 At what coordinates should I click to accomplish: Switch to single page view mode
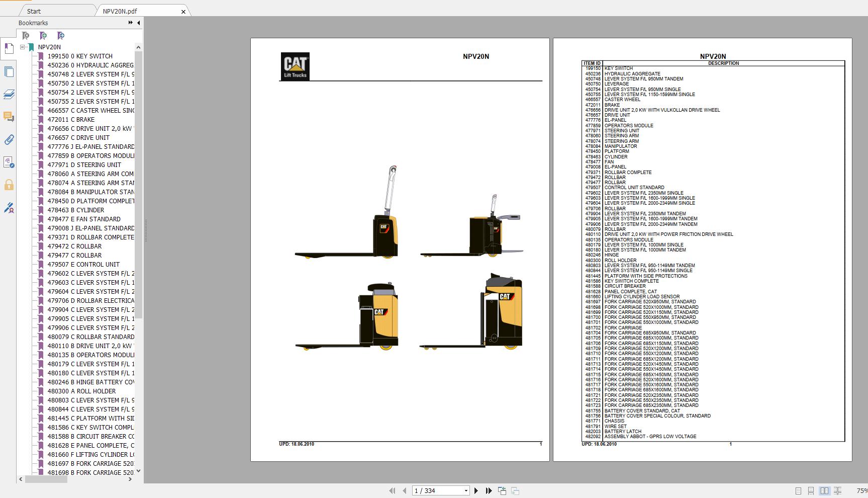pyautogui.click(x=798, y=490)
